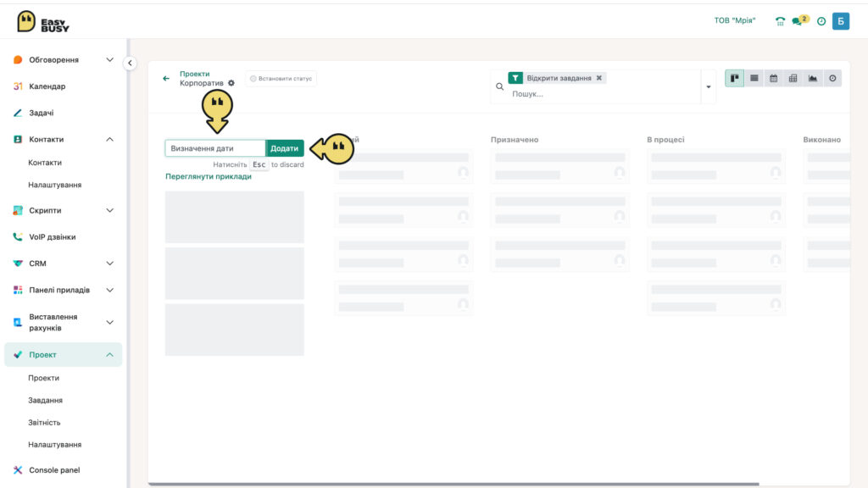
Task: Click the green filter funnel icon
Action: pyautogui.click(x=515, y=78)
